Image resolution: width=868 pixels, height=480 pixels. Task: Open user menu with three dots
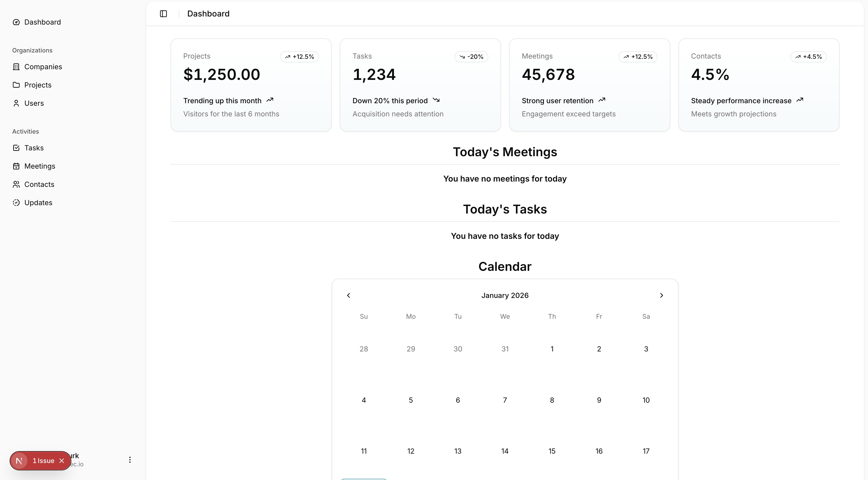[130, 460]
